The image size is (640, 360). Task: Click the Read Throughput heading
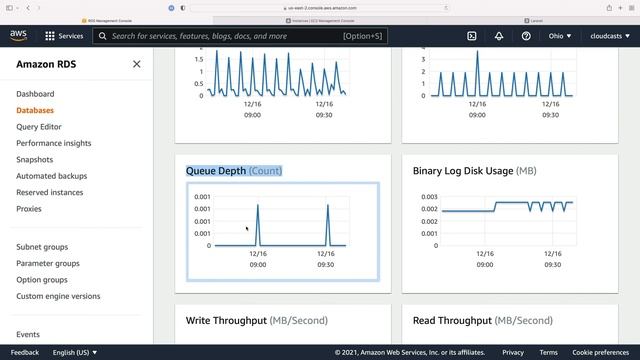(482, 320)
